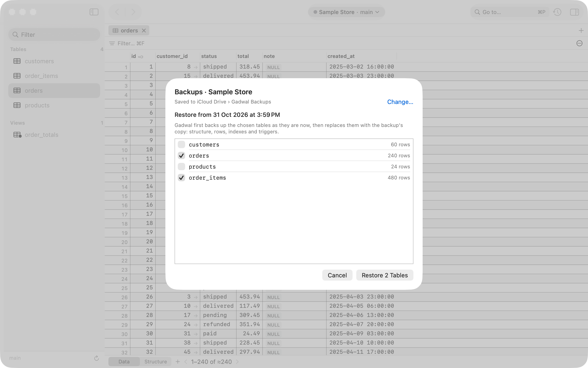Click the sidebar Filter input field
The height and width of the screenshot is (368, 588).
(54, 34)
